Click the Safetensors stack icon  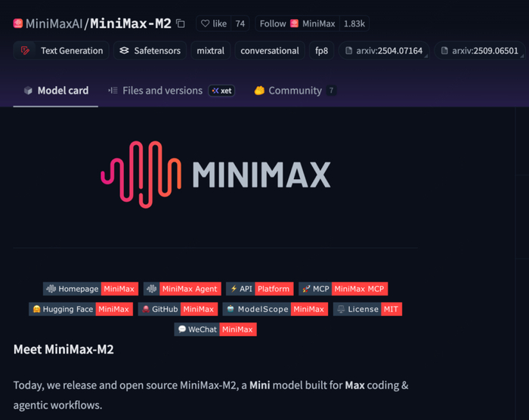point(124,51)
